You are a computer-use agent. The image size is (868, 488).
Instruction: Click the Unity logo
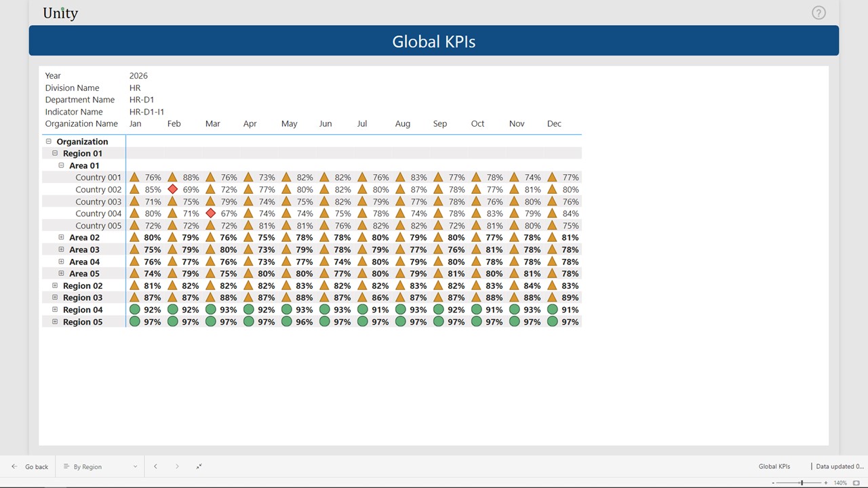pyautogui.click(x=60, y=13)
